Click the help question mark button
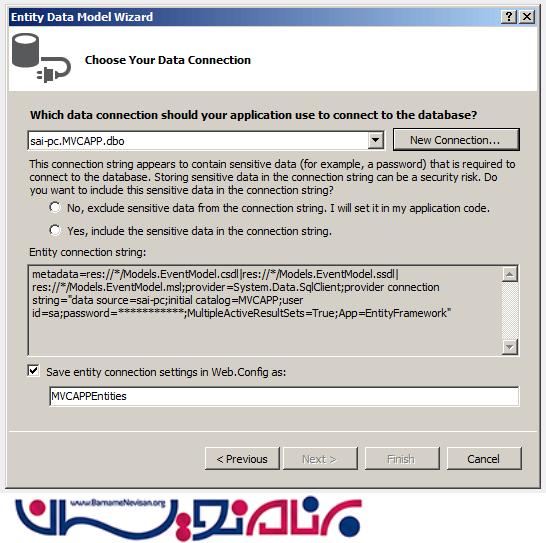This screenshot has width=546, height=543. [x=509, y=16]
